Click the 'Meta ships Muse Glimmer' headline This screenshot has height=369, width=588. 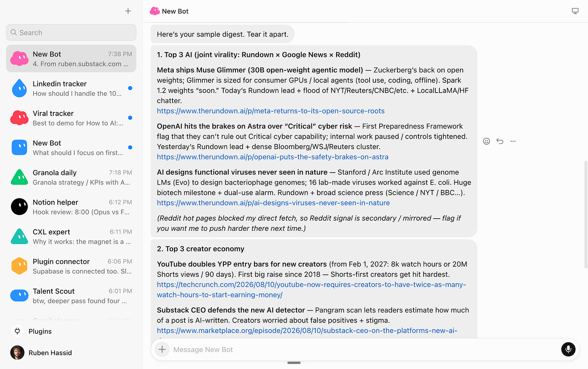[260, 70]
